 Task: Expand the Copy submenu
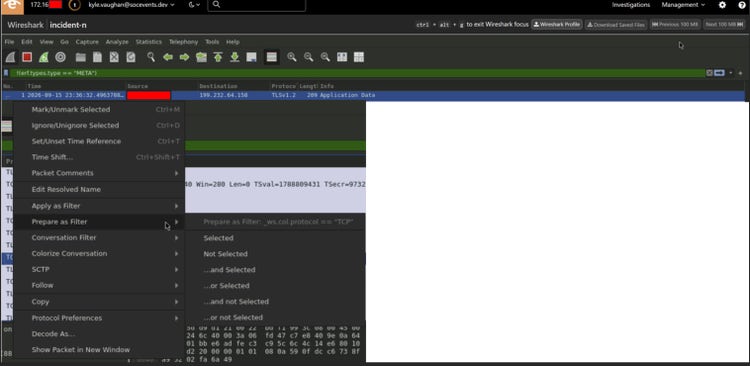coord(99,302)
